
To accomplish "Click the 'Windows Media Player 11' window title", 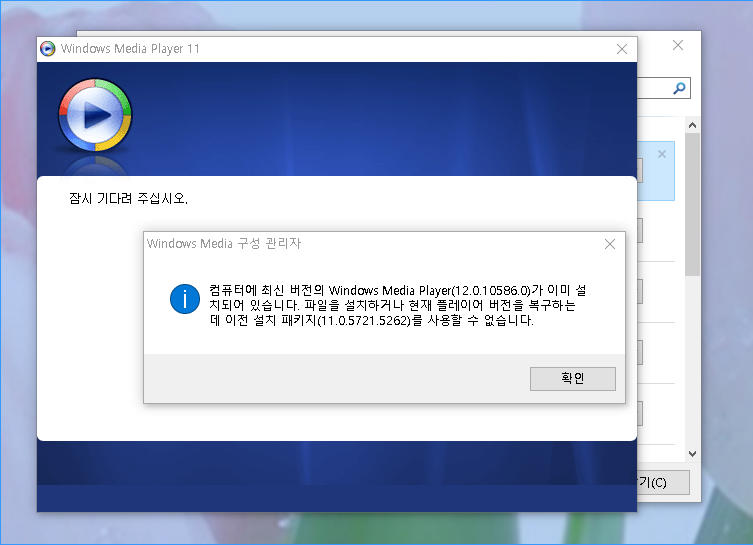I will [130, 48].
